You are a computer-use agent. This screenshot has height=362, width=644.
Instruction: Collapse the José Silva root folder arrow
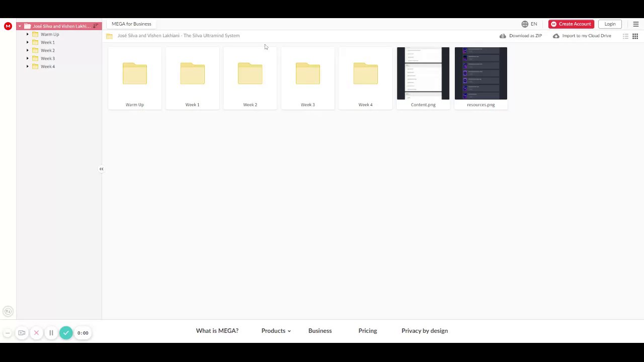(x=20, y=26)
